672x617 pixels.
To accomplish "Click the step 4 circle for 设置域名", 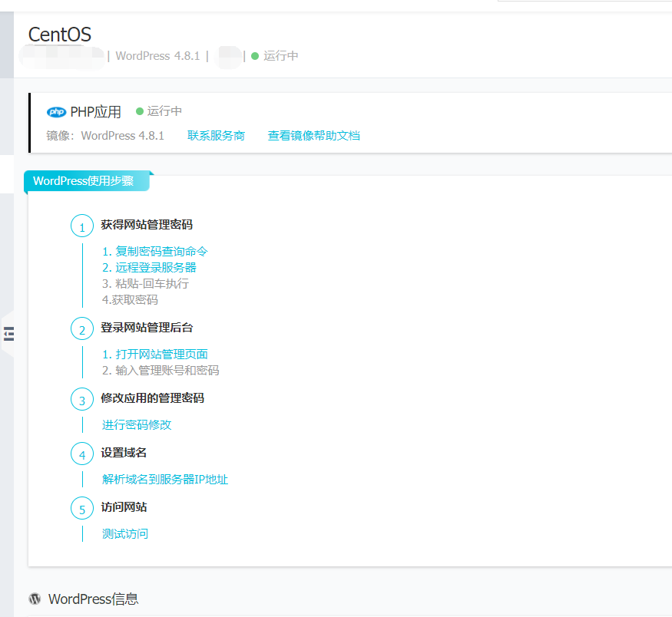I will tap(82, 454).
